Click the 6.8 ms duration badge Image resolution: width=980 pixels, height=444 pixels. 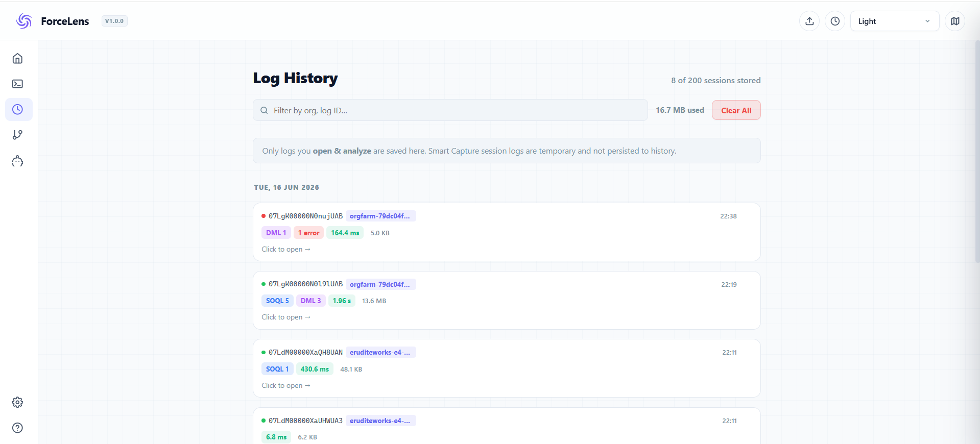(x=276, y=437)
